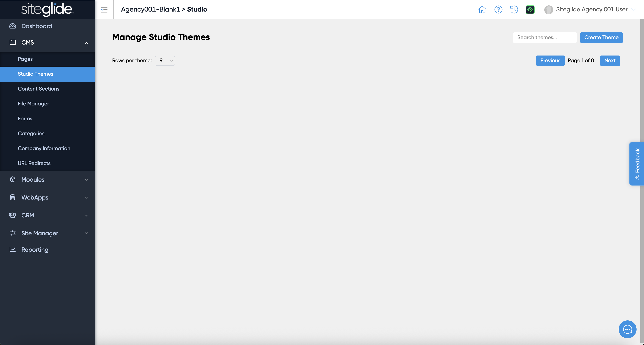Open the chat bubble widget
The image size is (644, 345).
pos(627,329)
